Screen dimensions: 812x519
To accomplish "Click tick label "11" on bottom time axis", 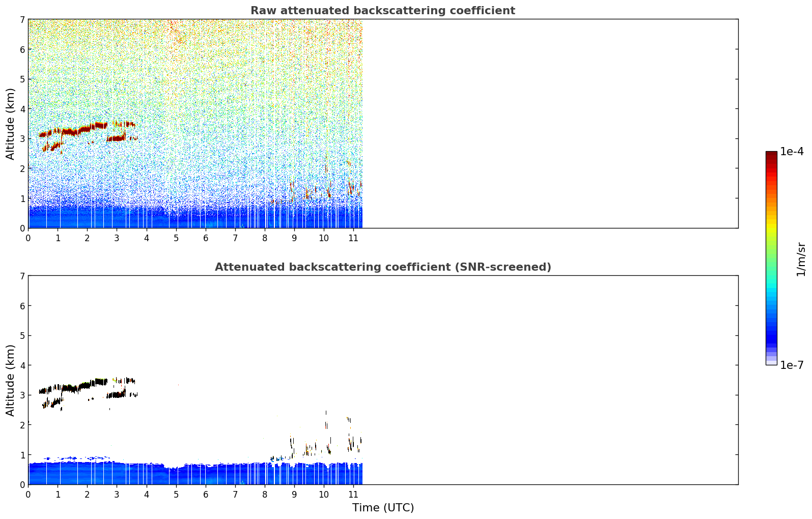I will [352, 495].
